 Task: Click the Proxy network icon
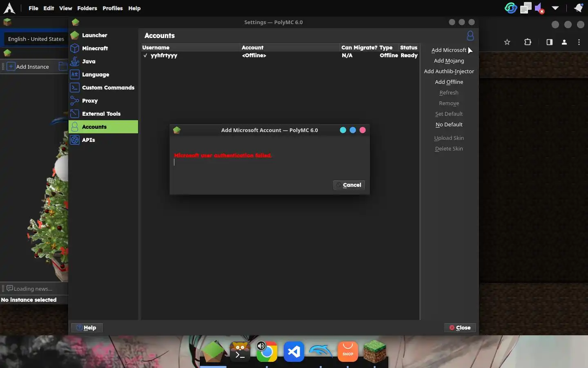pos(75,101)
